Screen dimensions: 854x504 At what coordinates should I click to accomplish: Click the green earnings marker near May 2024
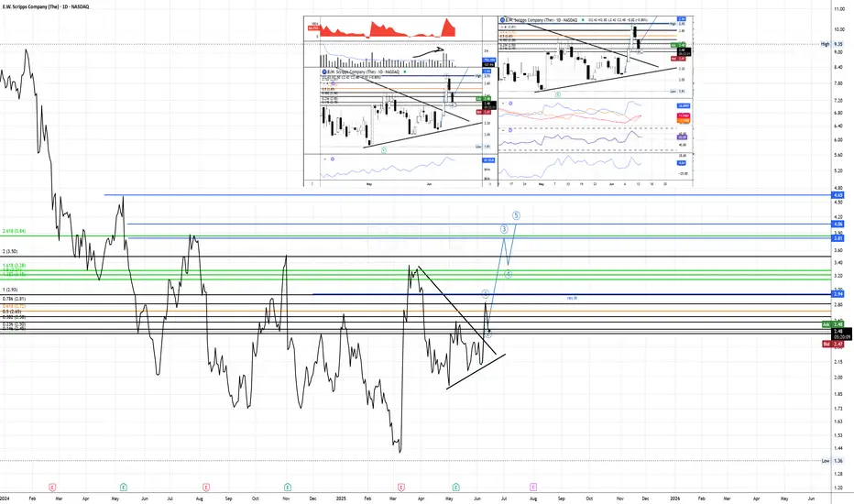(x=124, y=487)
